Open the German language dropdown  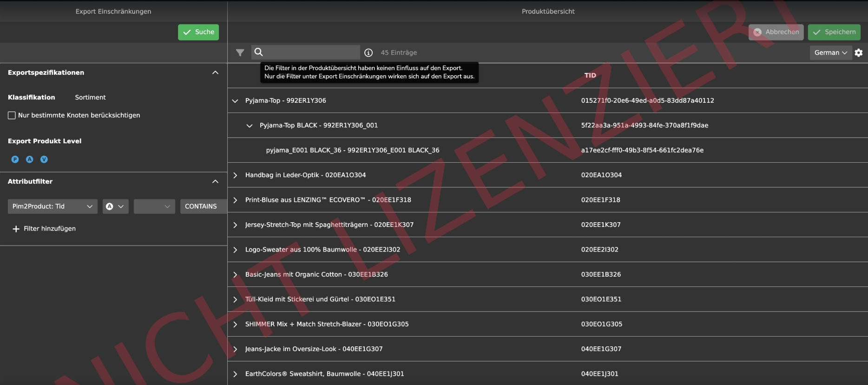(831, 53)
